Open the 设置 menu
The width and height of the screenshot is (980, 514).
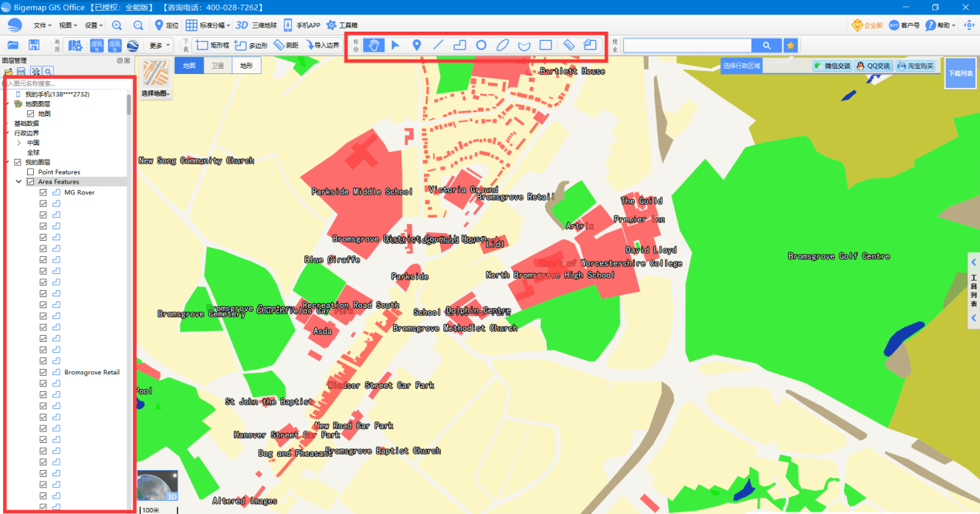tap(90, 24)
